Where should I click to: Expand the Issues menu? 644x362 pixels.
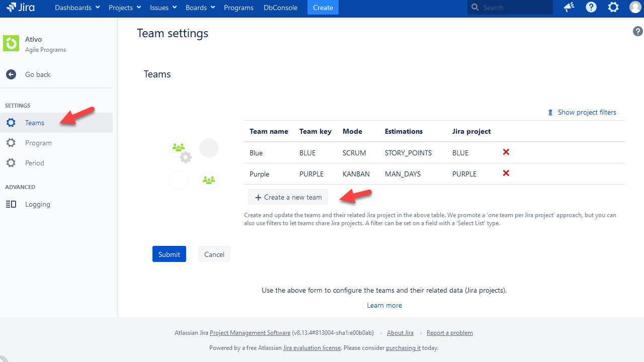tap(159, 7)
